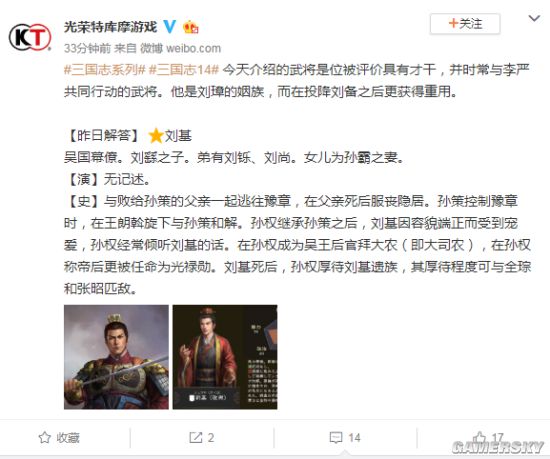Open the #三国志14# hashtag
Screen dimensions: 550x459
pyautogui.click(x=184, y=70)
